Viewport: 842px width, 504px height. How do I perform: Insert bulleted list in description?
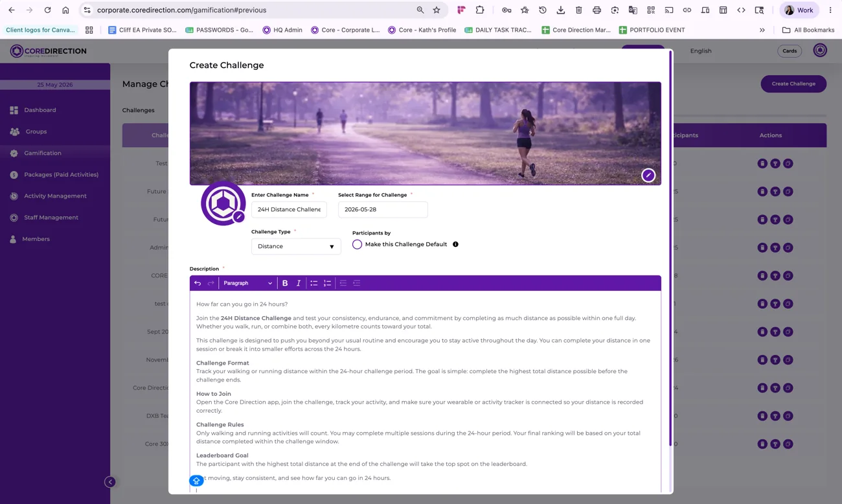[314, 283]
